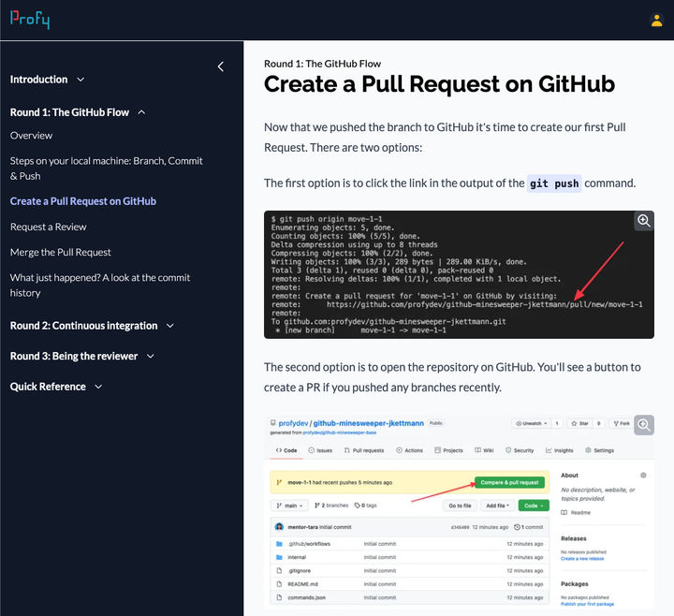Open the Overview lesson

[32, 136]
